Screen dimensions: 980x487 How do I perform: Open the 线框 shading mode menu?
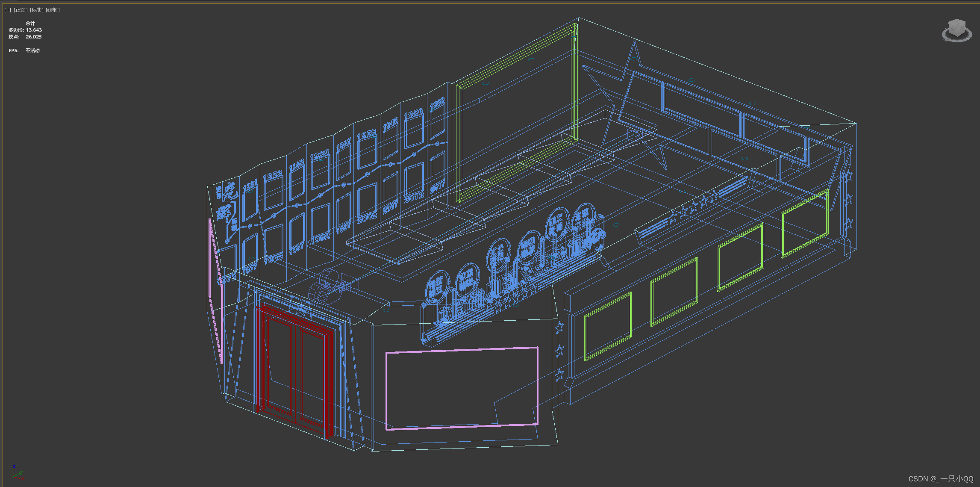click(x=53, y=10)
